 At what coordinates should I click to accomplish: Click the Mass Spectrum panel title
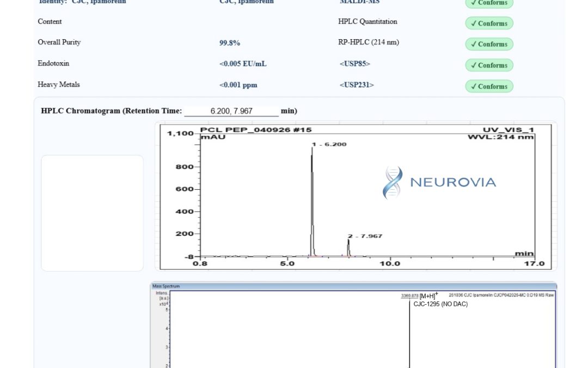(x=166, y=286)
